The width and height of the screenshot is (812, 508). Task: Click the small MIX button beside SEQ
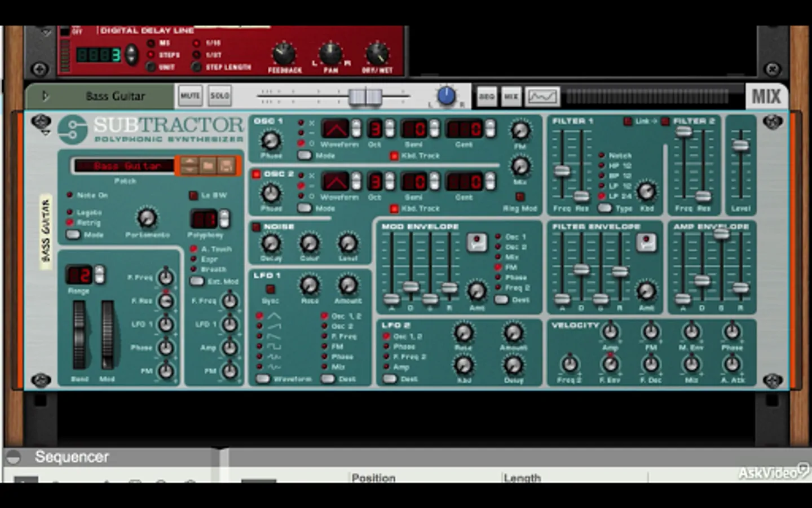coord(511,97)
